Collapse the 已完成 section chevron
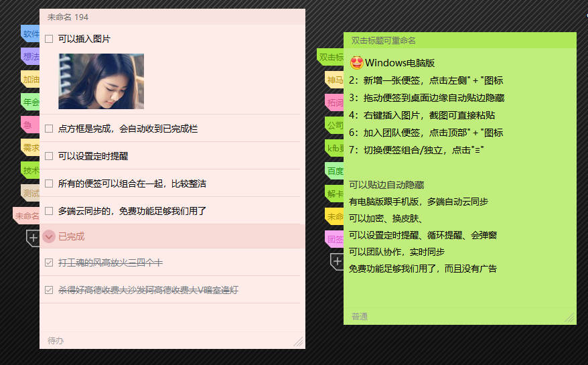Image resolution: width=588 pixels, height=365 pixels. [x=49, y=236]
